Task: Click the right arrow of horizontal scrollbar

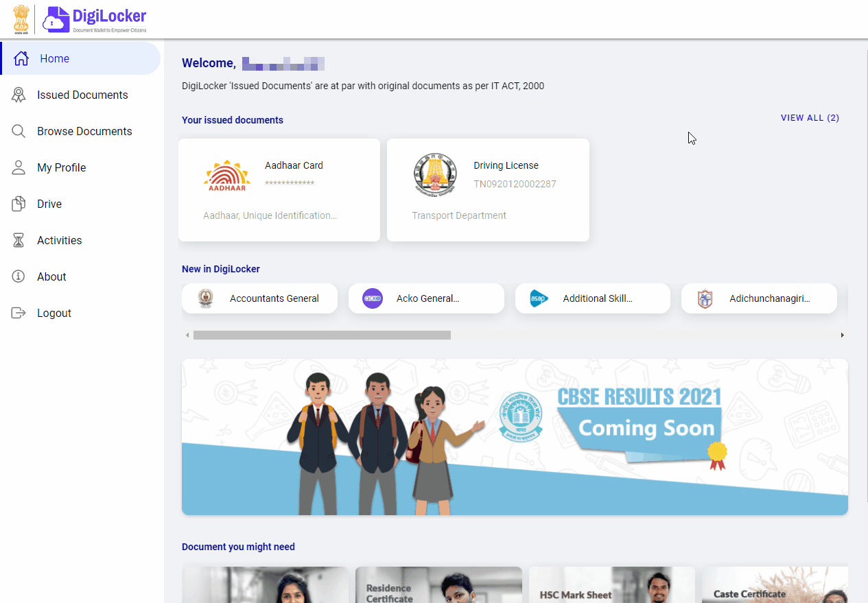Action: tap(842, 335)
